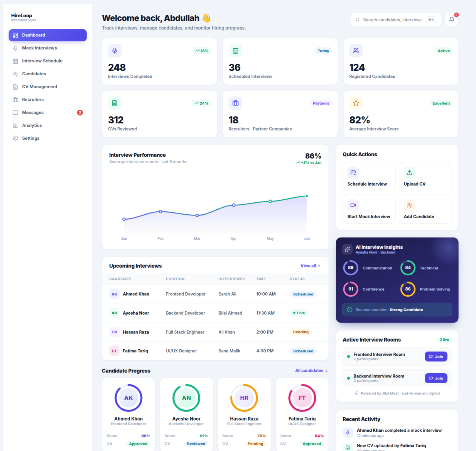The image size is (476, 451).
Task: Open the notification bell
Action: (452, 20)
